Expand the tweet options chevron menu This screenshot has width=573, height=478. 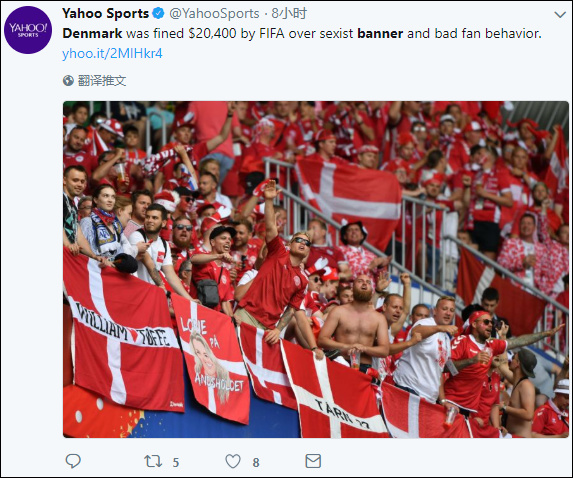click(x=559, y=15)
